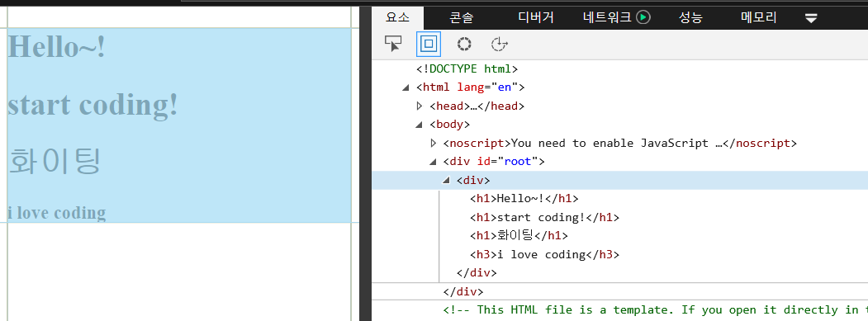
Task: Activate the select element pointer tool
Action: click(393, 45)
